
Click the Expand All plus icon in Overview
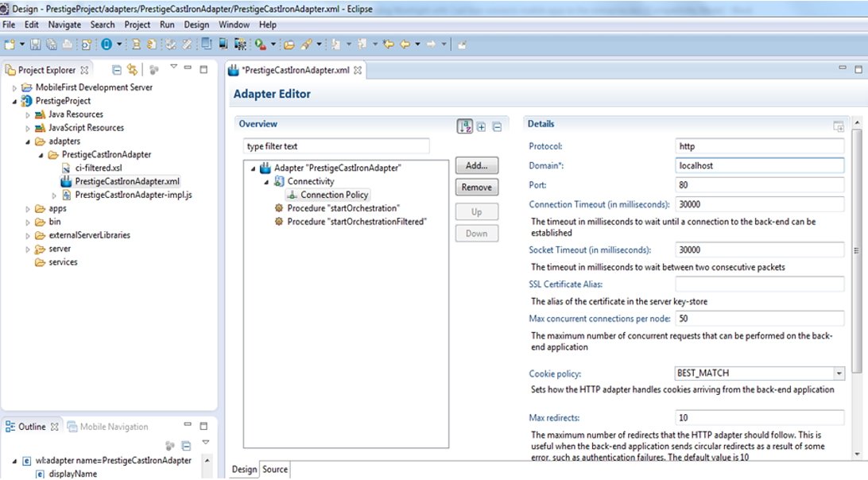point(481,127)
